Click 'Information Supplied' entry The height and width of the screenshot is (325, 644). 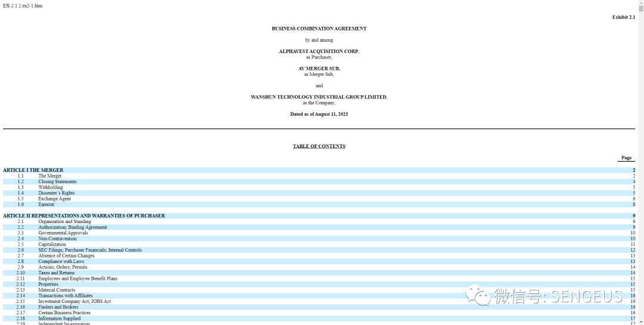pos(60,319)
